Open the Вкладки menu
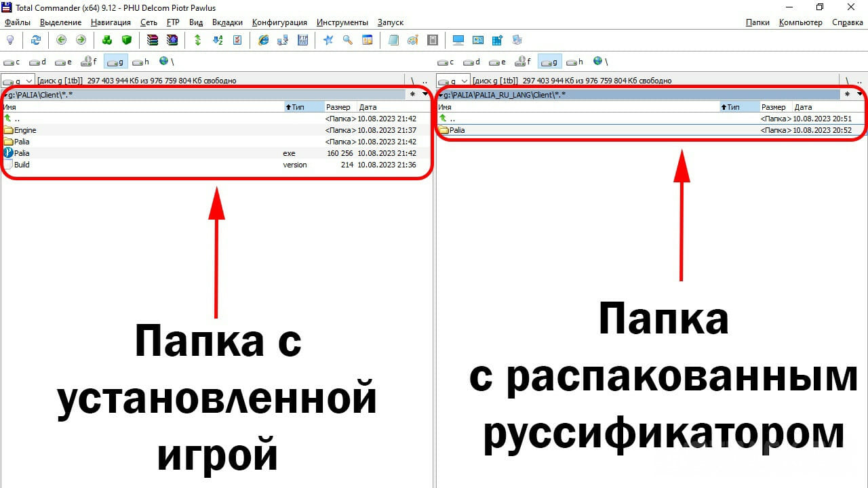The width and height of the screenshot is (868, 488). coord(227,22)
